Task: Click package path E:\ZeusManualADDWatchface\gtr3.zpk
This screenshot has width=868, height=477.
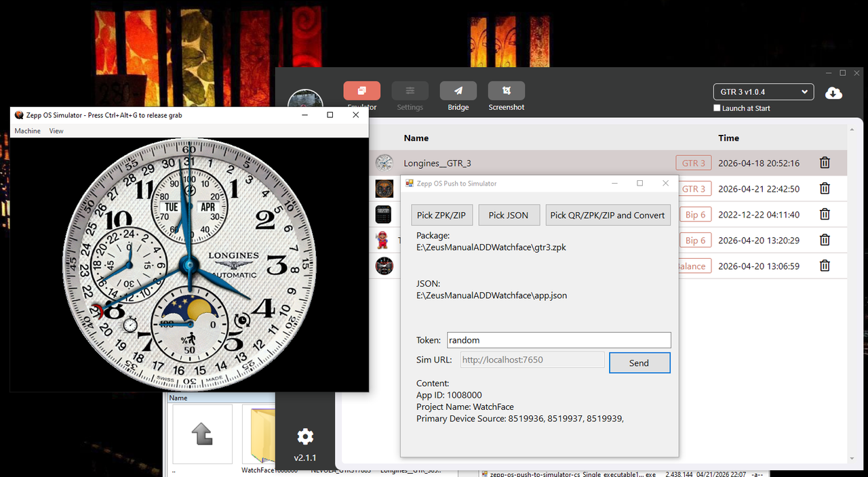Action: [x=491, y=247]
